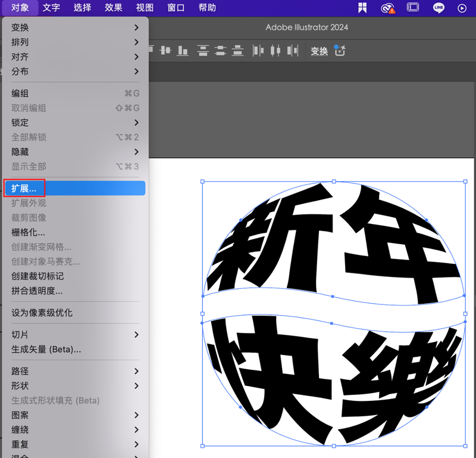Click the generative sparkle icon beside 变换

[x=340, y=51]
